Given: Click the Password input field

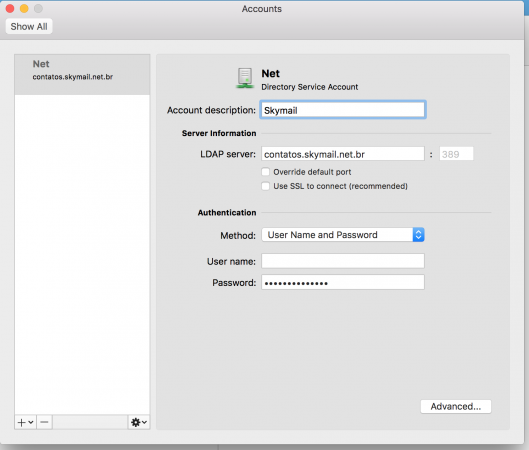Looking at the screenshot, I should click(343, 282).
